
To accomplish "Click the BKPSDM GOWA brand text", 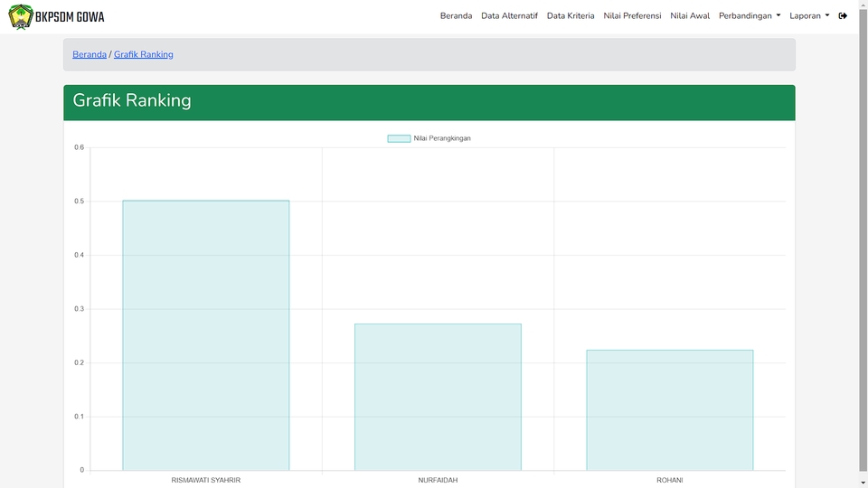I will point(70,17).
